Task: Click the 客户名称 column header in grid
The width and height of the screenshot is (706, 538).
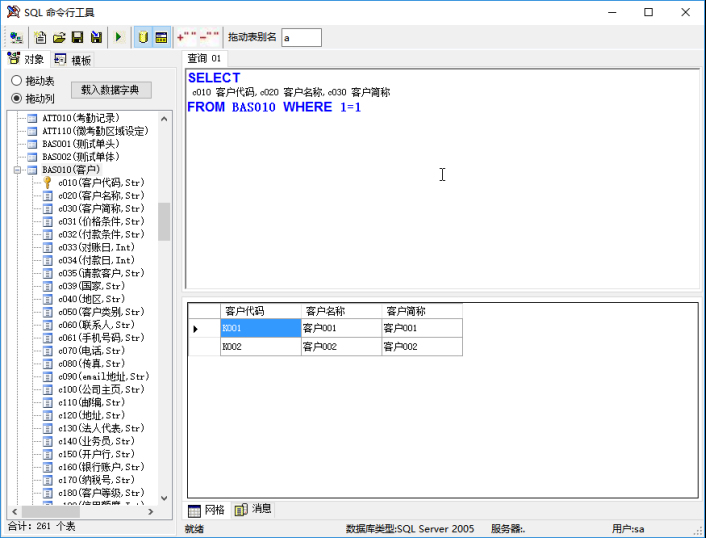Action: [340, 311]
